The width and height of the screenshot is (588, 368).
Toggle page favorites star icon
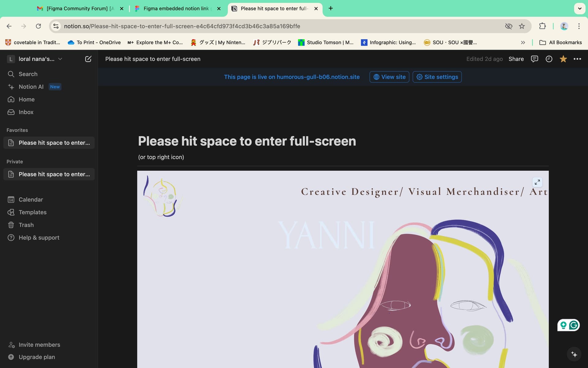[x=563, y=59]
